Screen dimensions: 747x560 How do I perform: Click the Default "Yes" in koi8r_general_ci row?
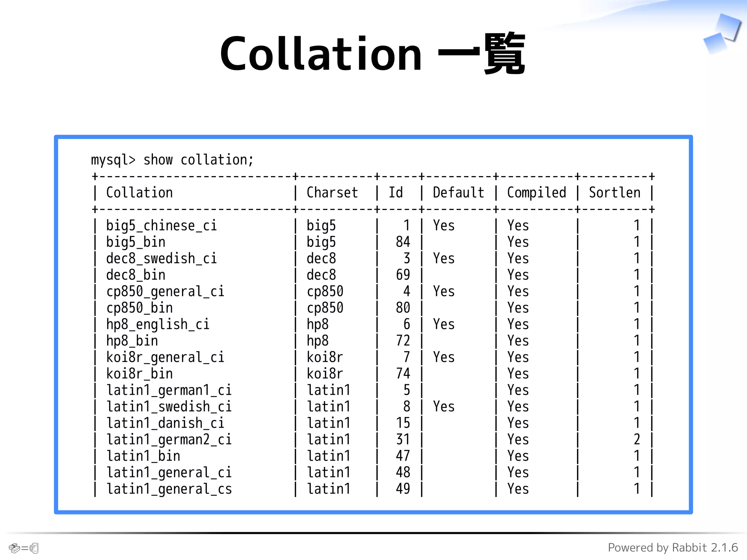coord(444,357)
